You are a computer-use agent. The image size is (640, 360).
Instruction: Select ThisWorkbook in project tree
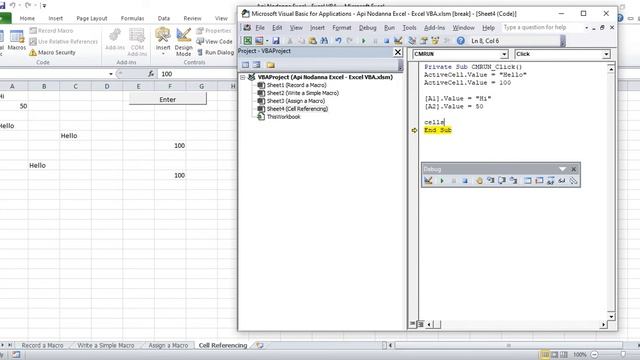pyautogui.click(x=283, y=117)
